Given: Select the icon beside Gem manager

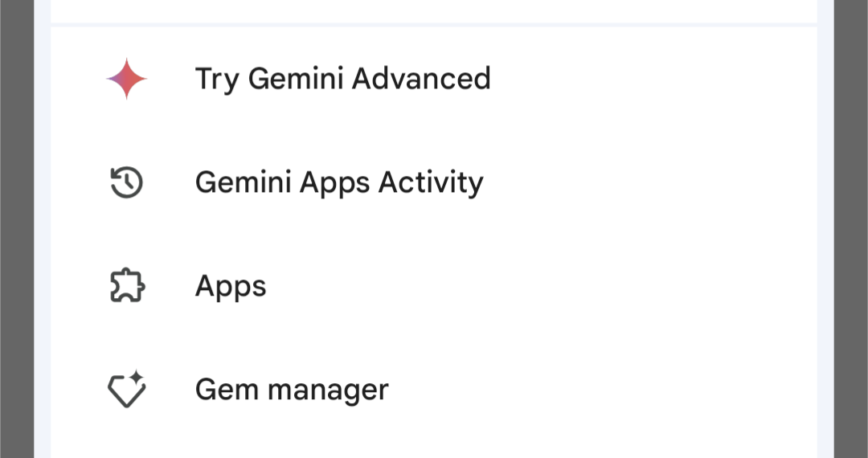Looking at the screenshot, I should 127,390.
